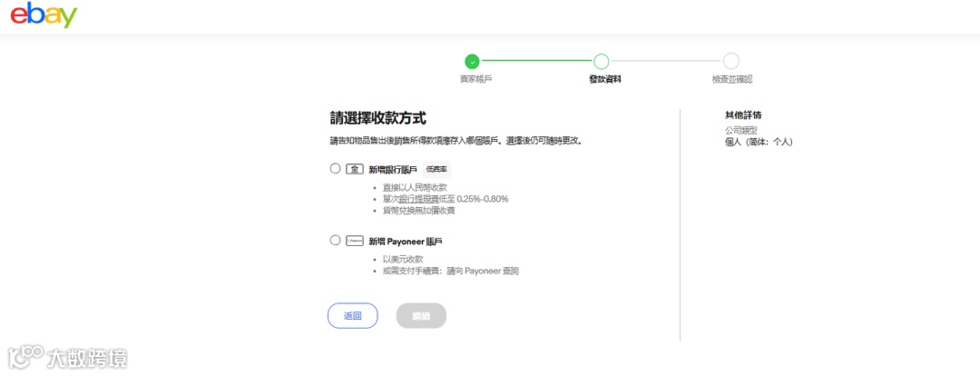Select the 新增銀行賬戶 radio button
This screenshot has height=376, width=980.
point(335,168)
